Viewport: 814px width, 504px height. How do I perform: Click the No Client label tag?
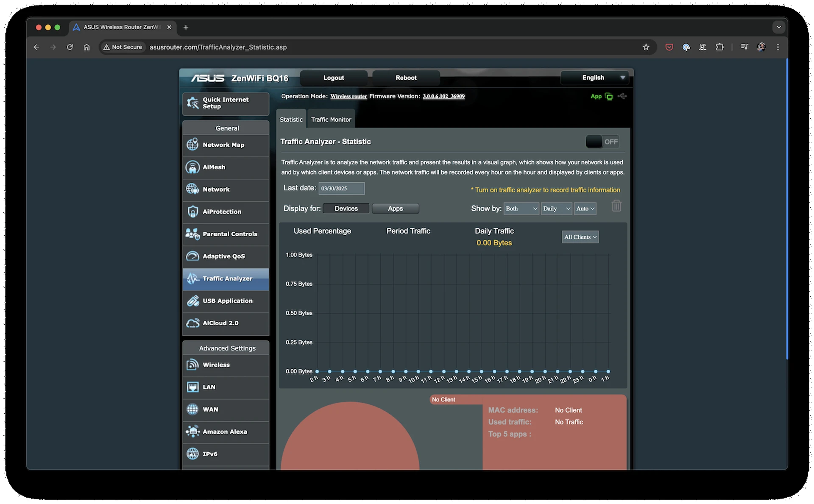pyautogui.click(x=443, y=400)
